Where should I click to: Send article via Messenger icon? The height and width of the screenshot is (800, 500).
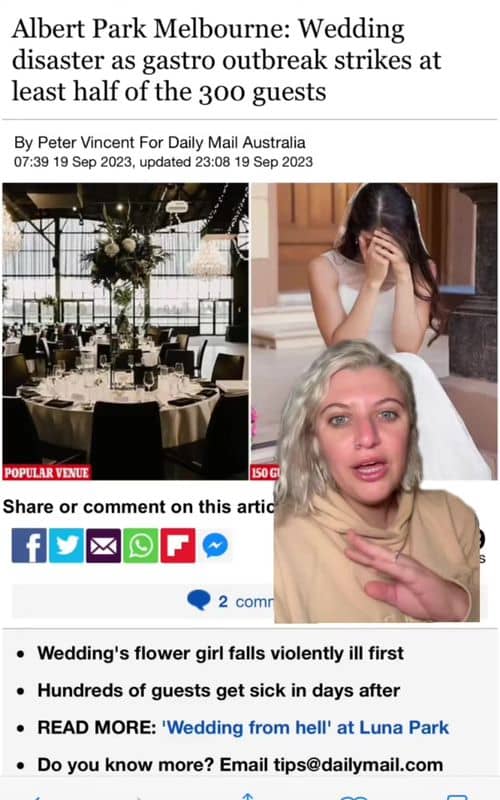pos(215,545)
